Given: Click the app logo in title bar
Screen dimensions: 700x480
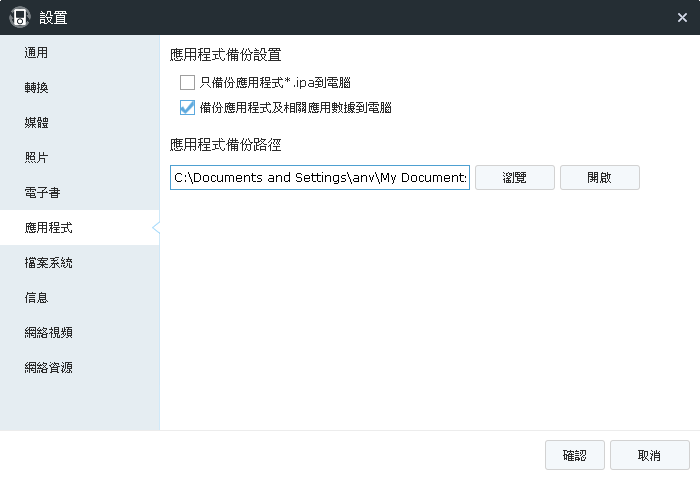Looking at the screenshot, I should [19, 17].
